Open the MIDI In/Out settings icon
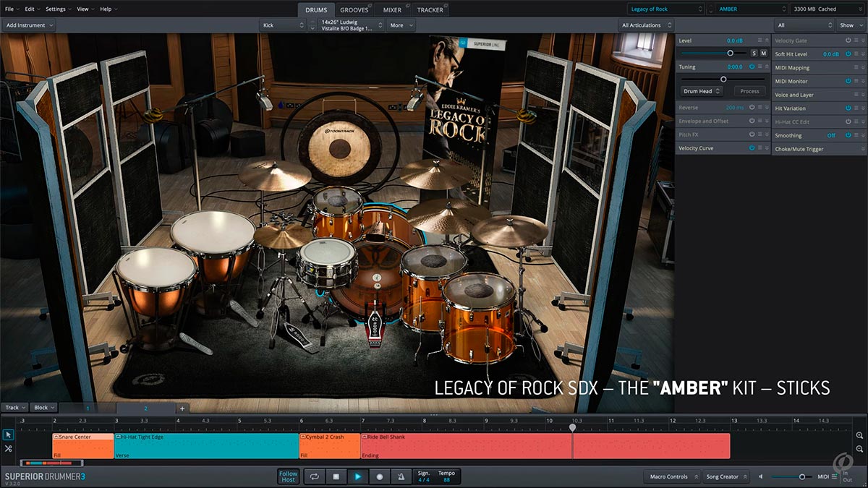The image size is (868, 488). pyautogui.click(x=834, y=476)
